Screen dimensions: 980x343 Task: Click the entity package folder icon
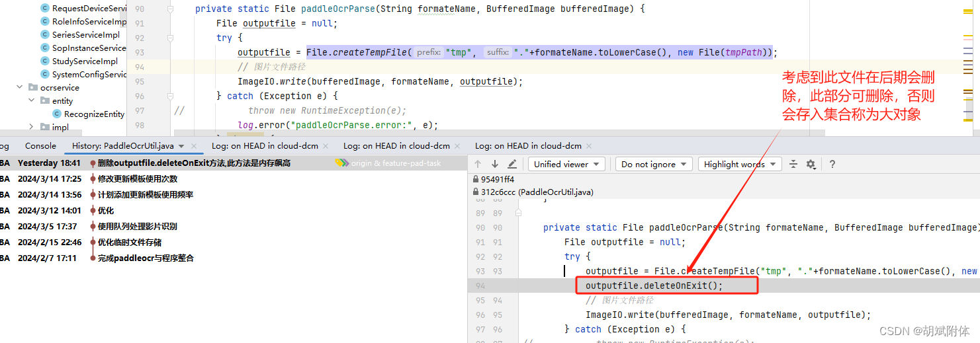pos(45,100)
